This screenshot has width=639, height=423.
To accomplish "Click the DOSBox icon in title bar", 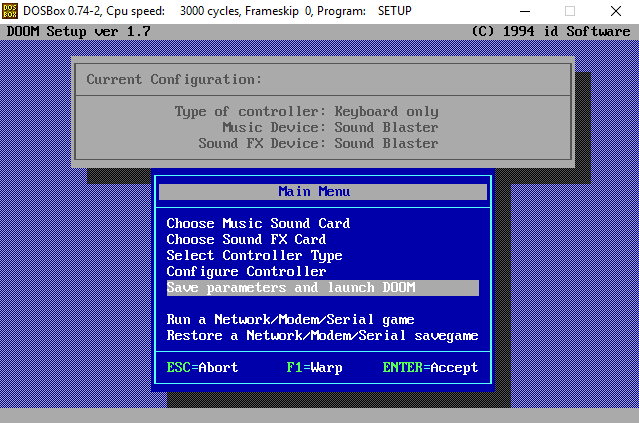I will pyautogui.click(x=10, y=11).
